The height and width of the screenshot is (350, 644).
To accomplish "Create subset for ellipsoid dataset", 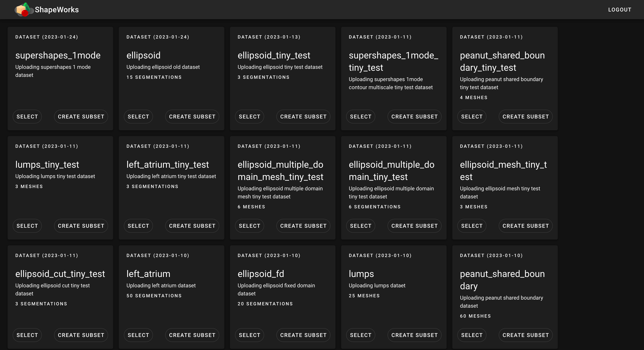I will (192, 116).
